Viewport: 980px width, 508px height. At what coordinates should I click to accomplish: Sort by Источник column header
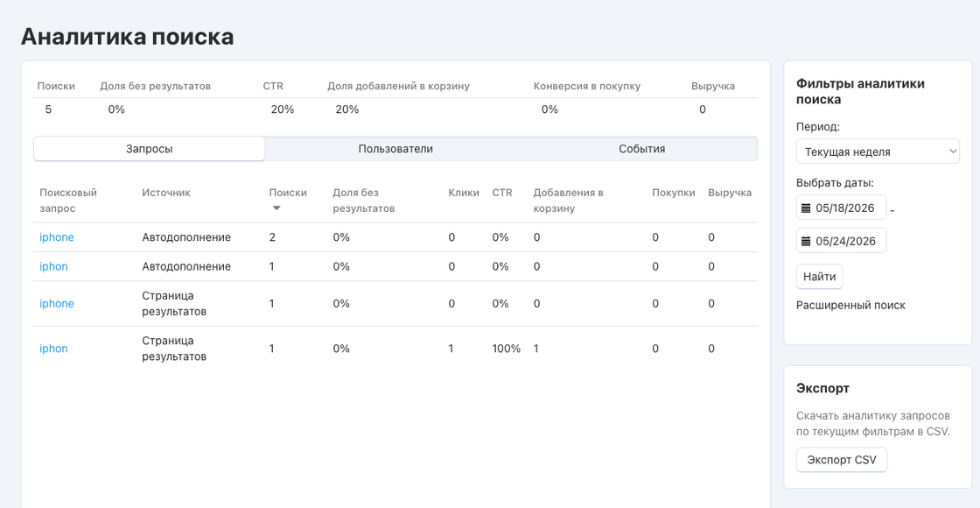coord(166,193)
